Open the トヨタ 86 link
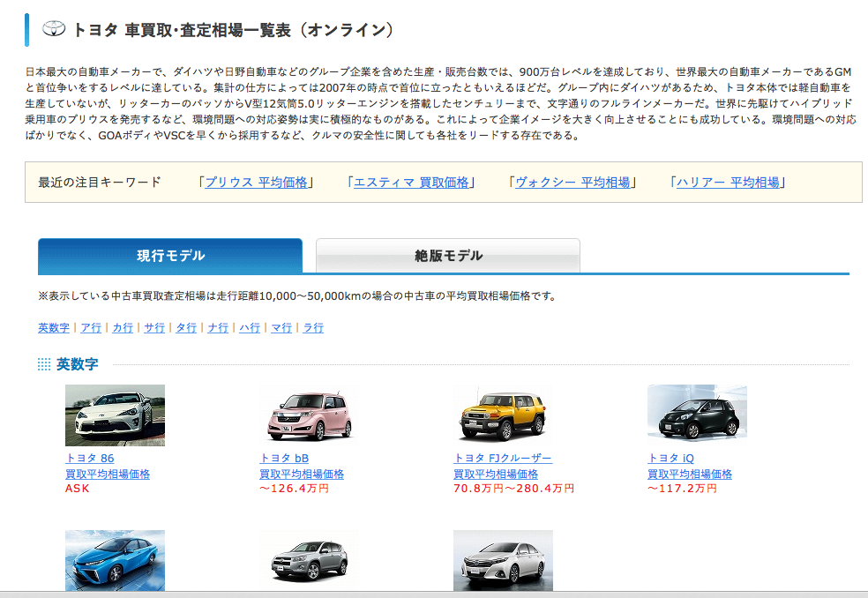The height and width of the screenshot is (598, 868). [x=90, y=459]
